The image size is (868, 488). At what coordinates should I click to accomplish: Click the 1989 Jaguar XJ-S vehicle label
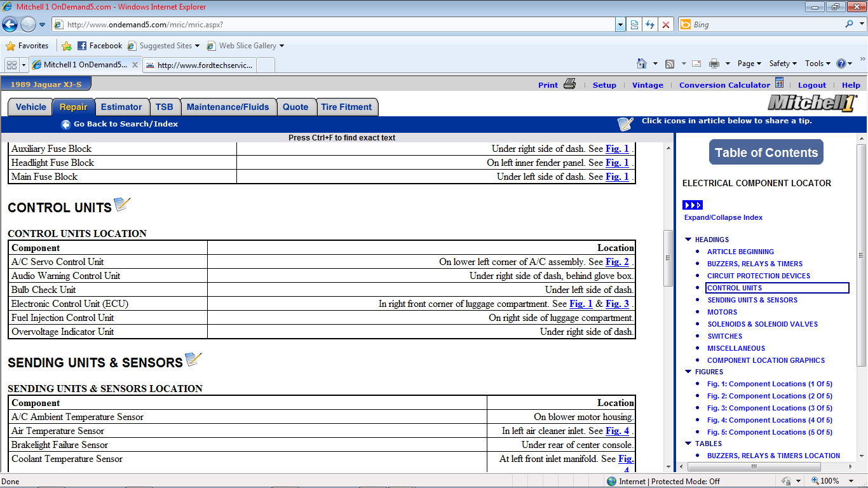point(46,85)
